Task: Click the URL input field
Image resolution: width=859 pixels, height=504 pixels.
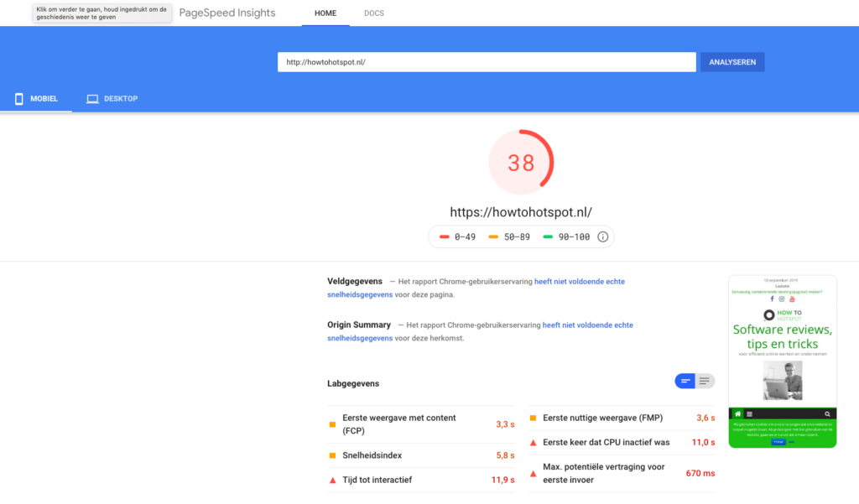Action: tap(487, 62)
